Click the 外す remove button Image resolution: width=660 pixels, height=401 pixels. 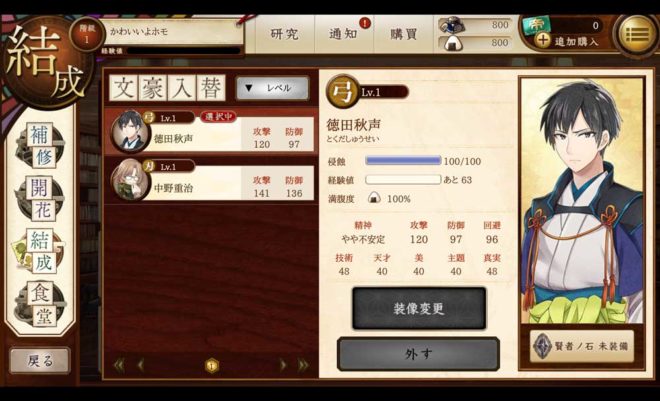[418, 354]
